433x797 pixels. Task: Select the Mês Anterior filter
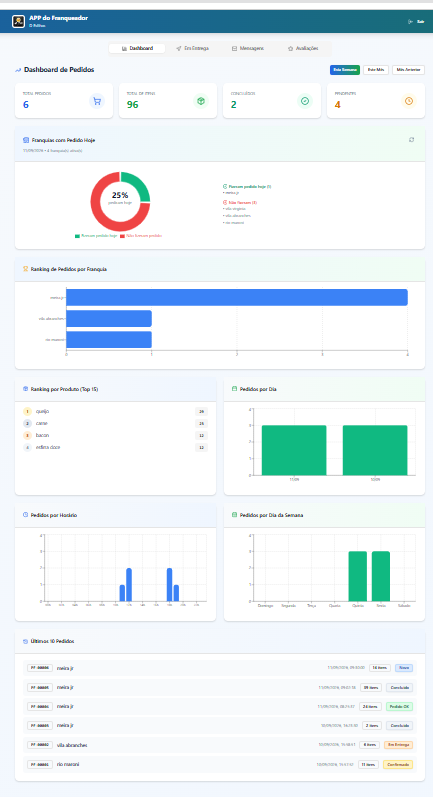[408, 70]
